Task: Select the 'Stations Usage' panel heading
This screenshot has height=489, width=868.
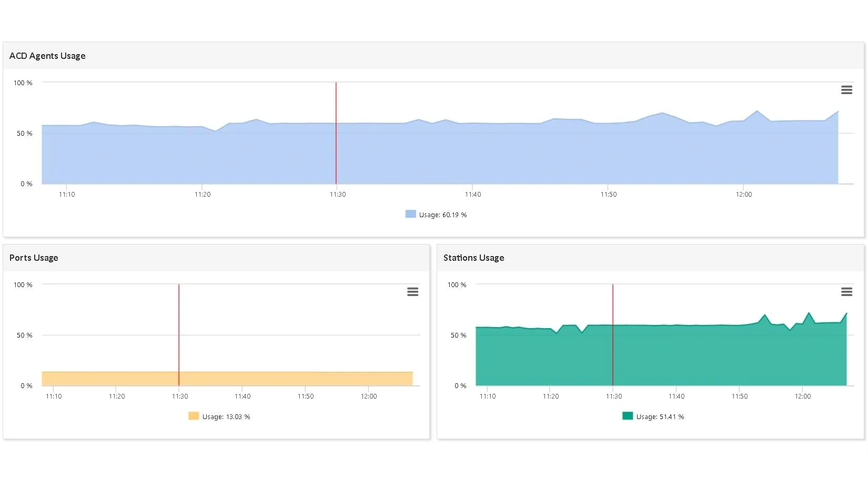Action: 473,258
